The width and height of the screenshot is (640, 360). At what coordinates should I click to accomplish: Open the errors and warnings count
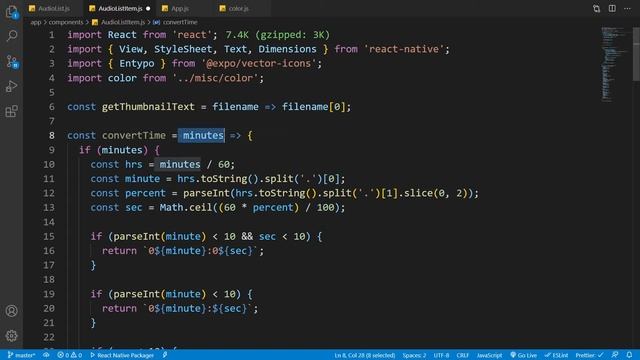click(69, 355)
